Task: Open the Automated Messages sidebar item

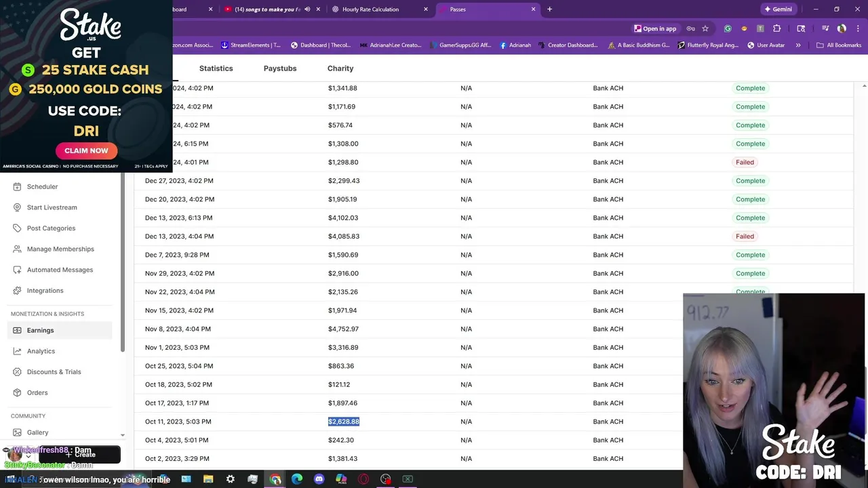Action: point(60,270)
